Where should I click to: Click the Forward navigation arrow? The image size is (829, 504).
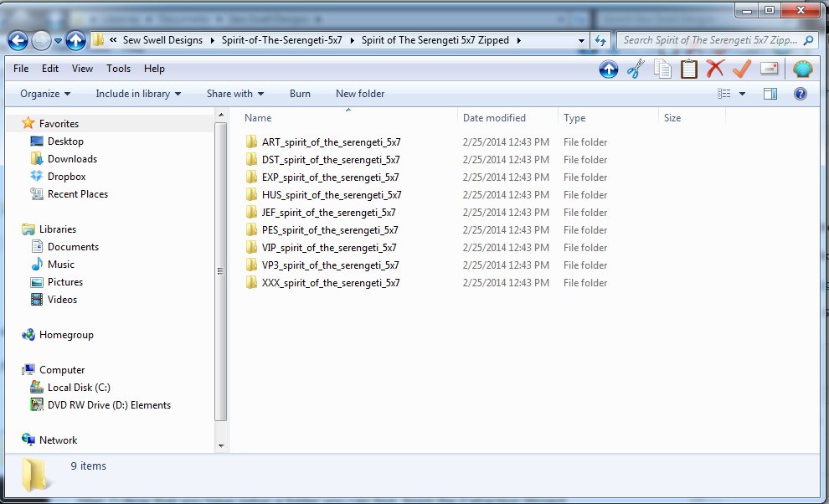[x=41, y=40]
